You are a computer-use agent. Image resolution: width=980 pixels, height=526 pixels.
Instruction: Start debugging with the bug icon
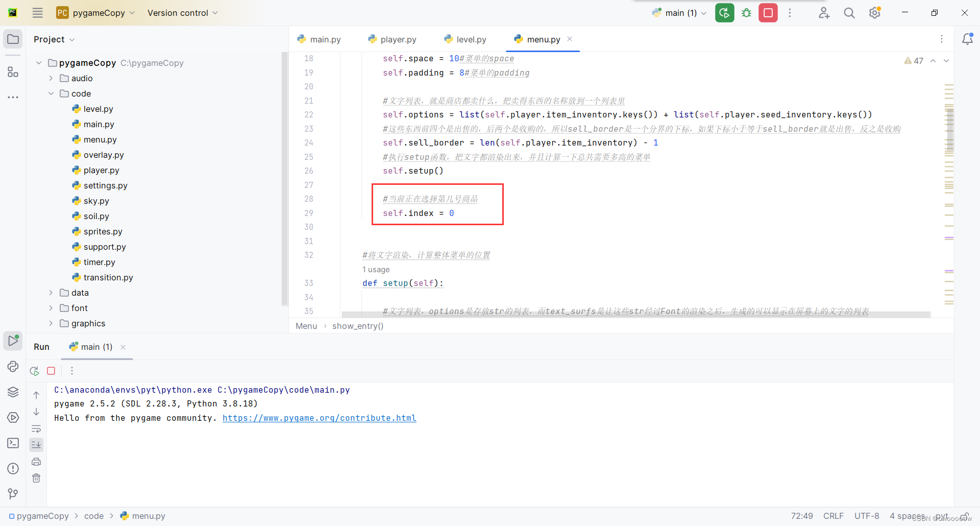click(x=747, y=13)
